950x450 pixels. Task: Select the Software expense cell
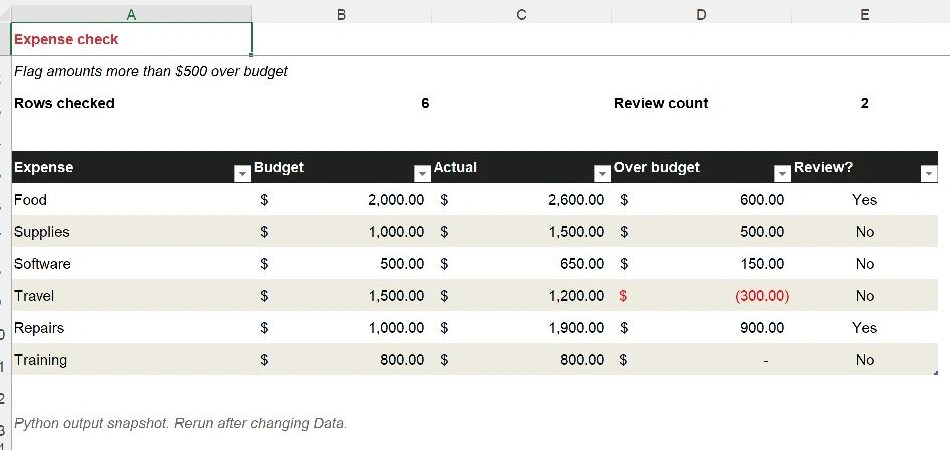(131, 263)
